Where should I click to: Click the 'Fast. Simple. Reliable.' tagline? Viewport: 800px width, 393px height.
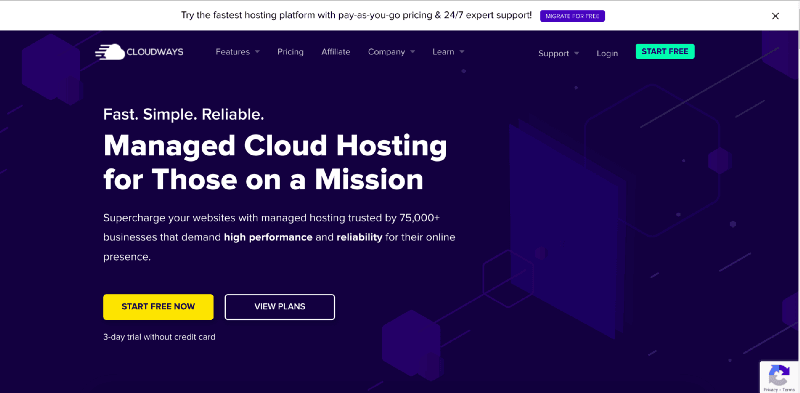tap(184, 114)
